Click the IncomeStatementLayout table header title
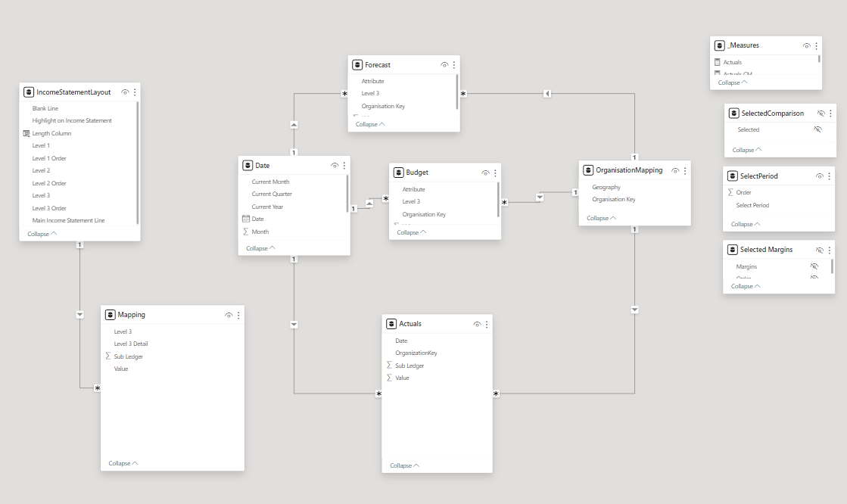Image resolution: width=847 pixels, height=504 pixels. click(73, 92)
